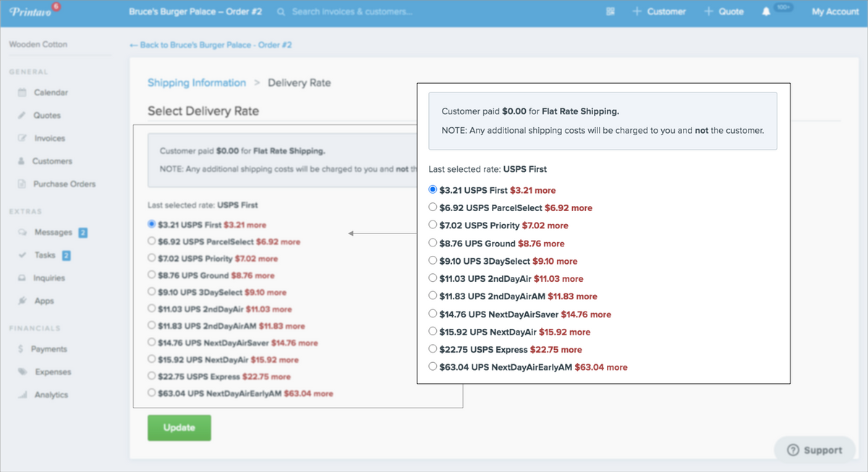Open Analytics via the bar-chart icon
Screen dimensions: 868x472
pos(22,395)
